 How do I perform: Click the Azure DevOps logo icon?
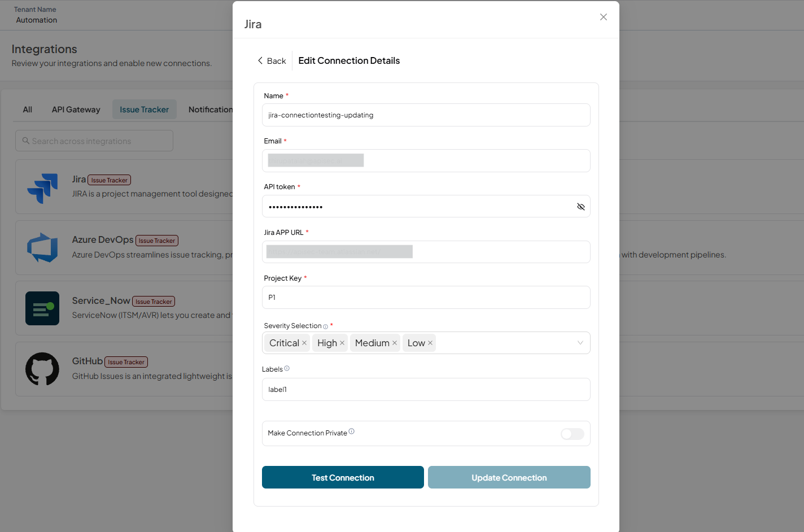click(42, 248)
